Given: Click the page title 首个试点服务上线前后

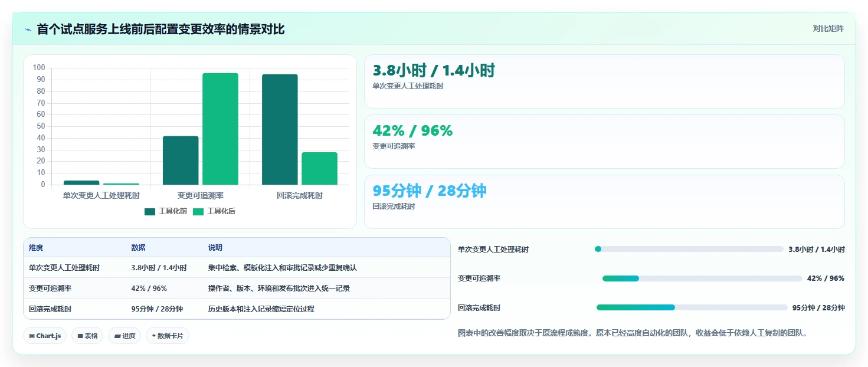Looking at the screenshot, I should tap(161, 29).
